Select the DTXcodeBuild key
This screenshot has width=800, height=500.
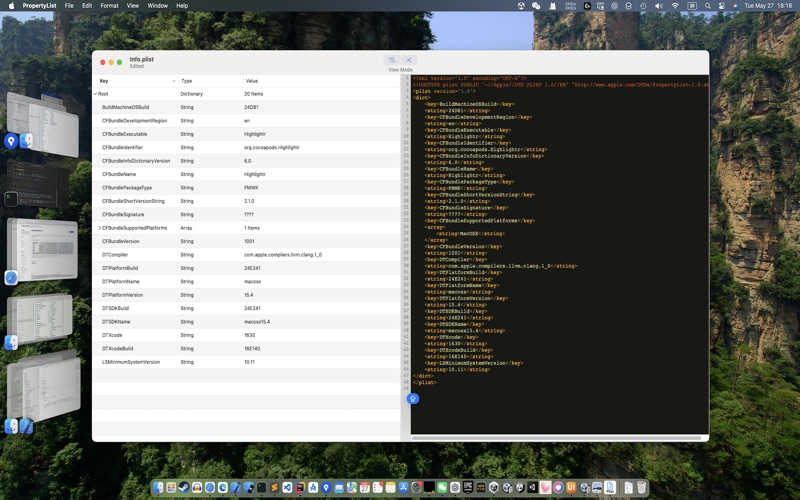click(x=117, y=348)
